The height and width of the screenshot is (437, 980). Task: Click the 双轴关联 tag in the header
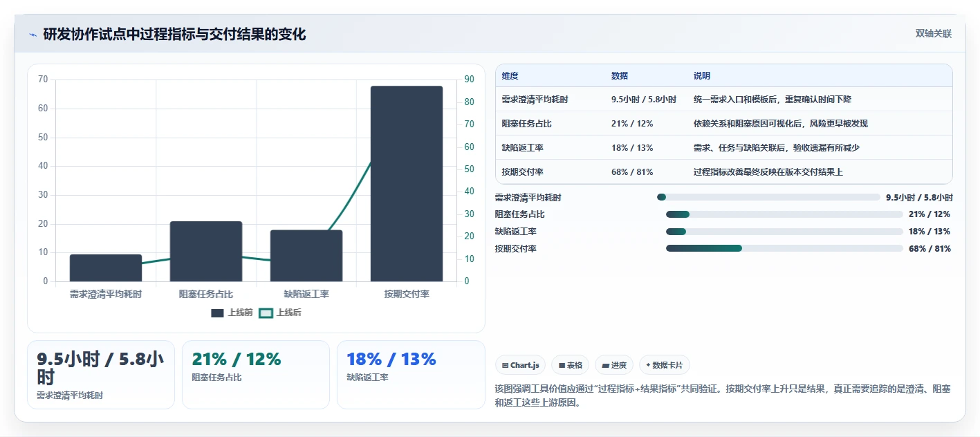coord(934,34)
